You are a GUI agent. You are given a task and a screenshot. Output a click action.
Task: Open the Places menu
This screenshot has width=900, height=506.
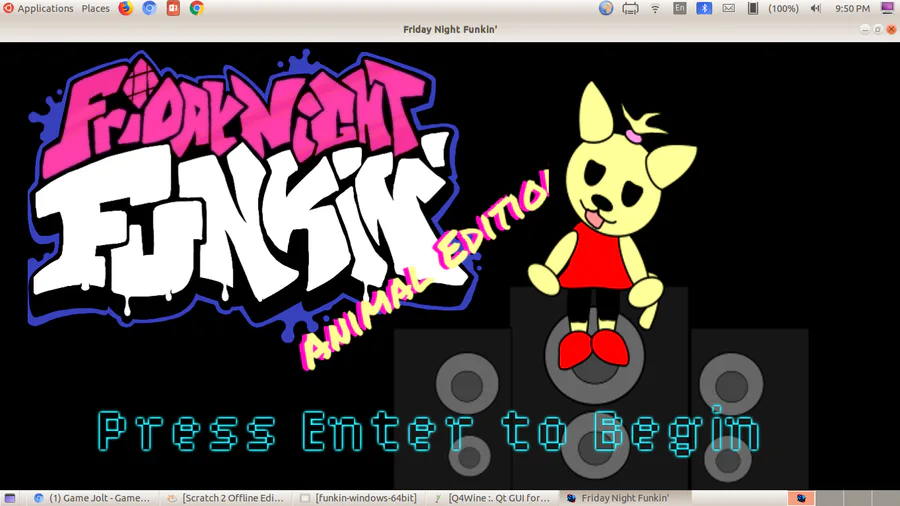pos(95,8)
